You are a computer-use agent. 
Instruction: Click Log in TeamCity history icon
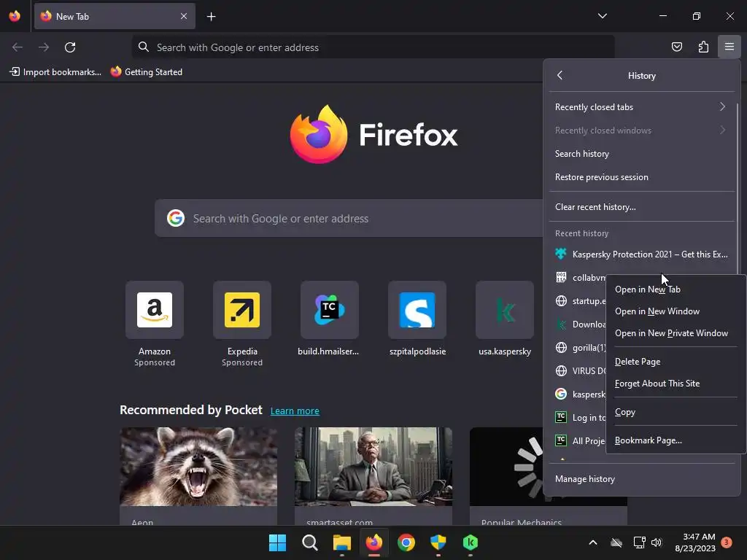pos(561,417)
